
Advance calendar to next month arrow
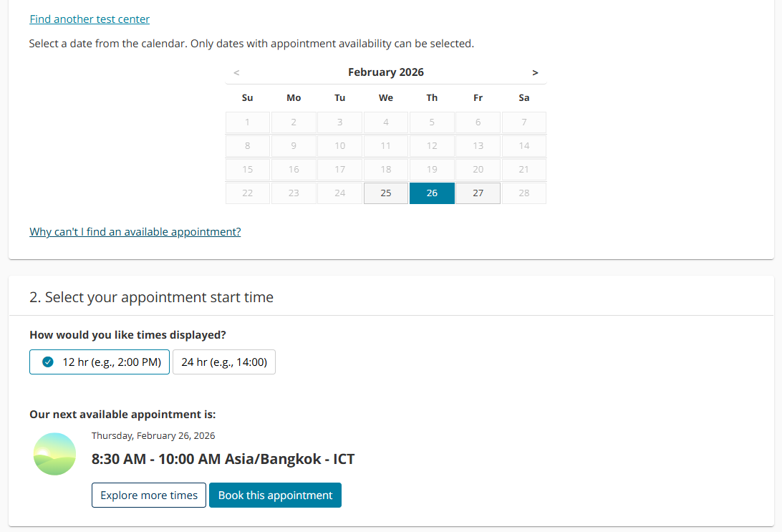(x=535, y=72)
